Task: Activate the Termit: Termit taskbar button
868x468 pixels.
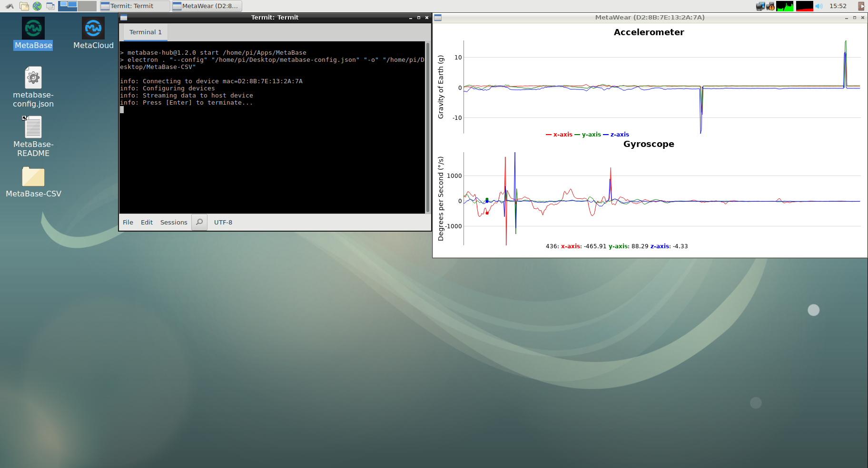Action: click(135, 6)
